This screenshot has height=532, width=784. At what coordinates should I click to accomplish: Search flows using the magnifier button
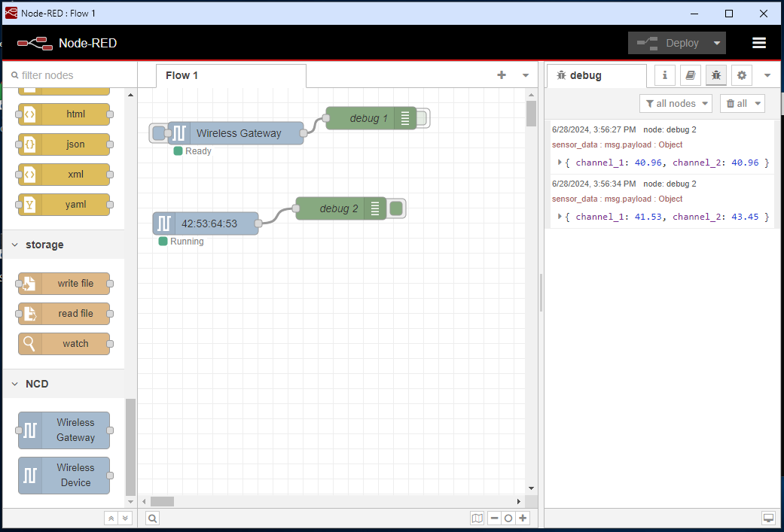[152, 518]
